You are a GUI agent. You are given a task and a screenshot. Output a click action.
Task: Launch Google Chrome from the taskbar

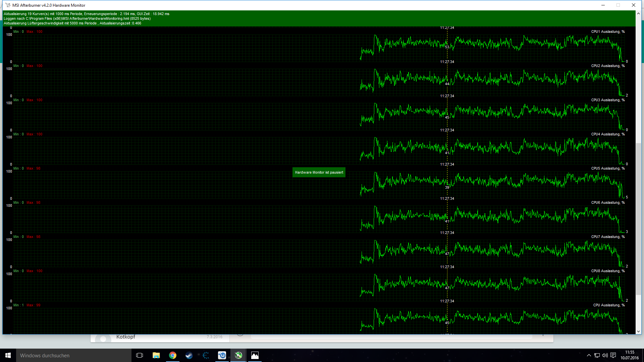click(173, 355)
